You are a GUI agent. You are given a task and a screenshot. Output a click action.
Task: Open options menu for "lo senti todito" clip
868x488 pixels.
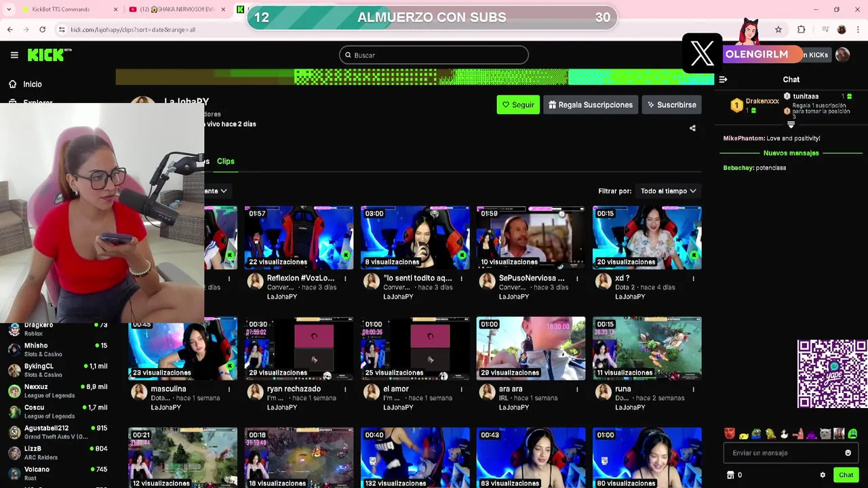[x=461, y=279]
